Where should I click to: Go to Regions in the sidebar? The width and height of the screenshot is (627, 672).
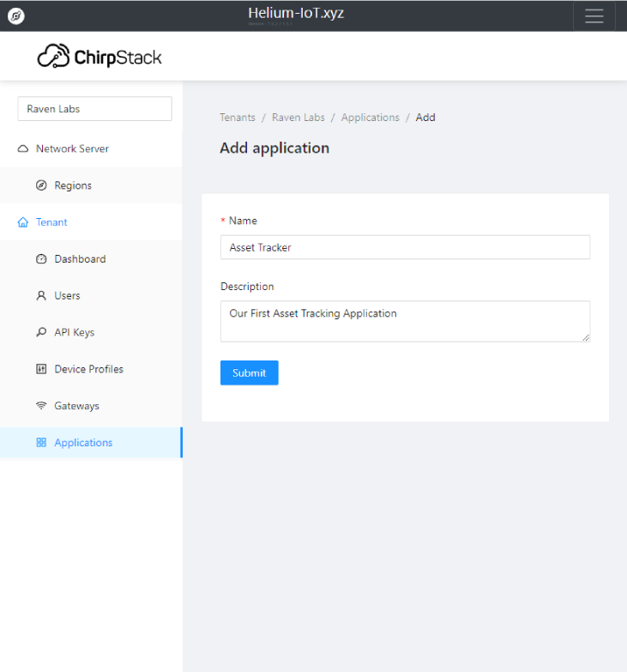(x=91, y=185)
